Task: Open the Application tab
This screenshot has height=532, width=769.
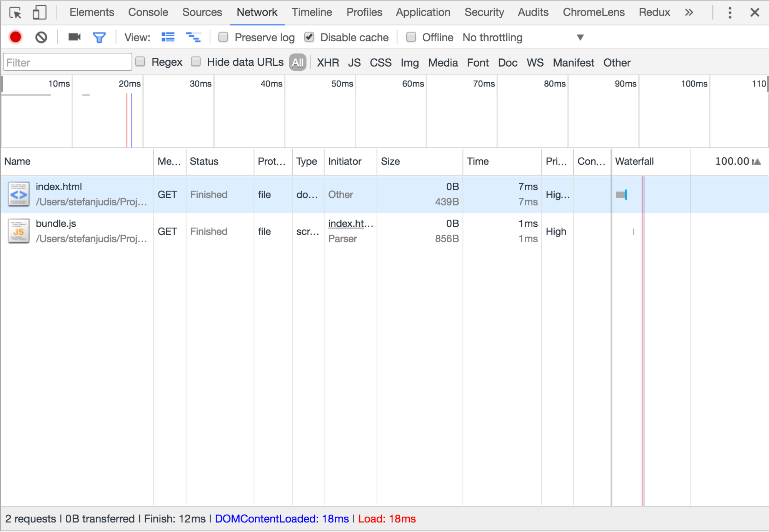Action: 423,13
